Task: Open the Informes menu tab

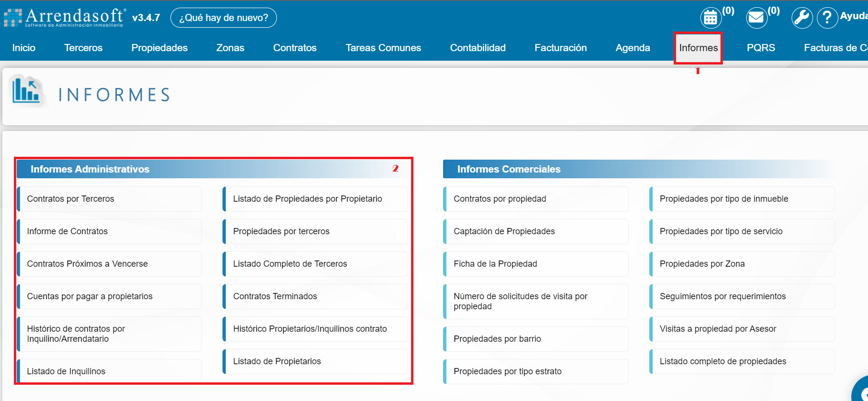Action: [698, 48]
